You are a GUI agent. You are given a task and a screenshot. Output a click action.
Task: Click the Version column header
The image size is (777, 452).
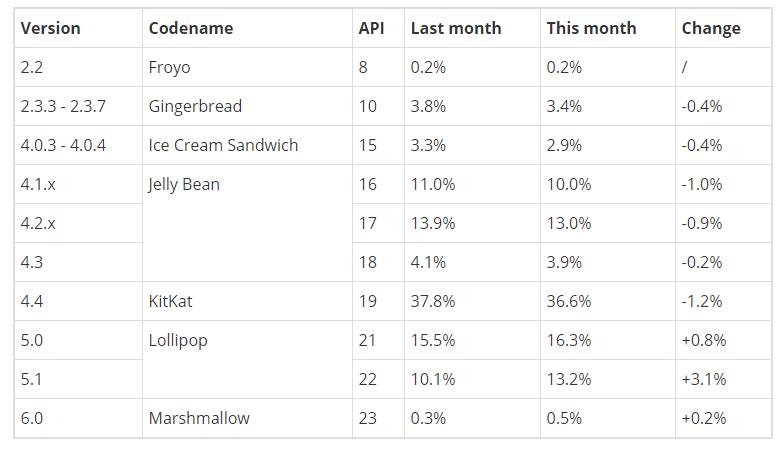[50, 28]
